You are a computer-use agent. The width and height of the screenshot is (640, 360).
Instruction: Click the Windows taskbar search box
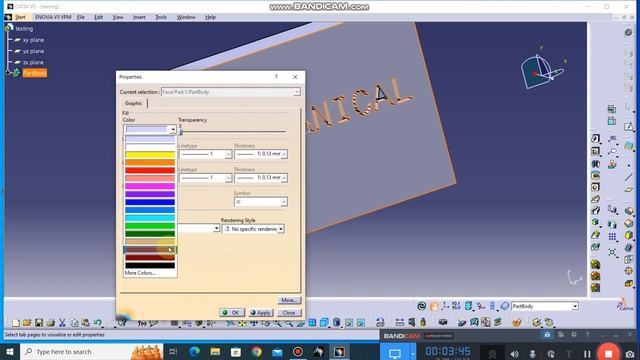pos(91,351)
